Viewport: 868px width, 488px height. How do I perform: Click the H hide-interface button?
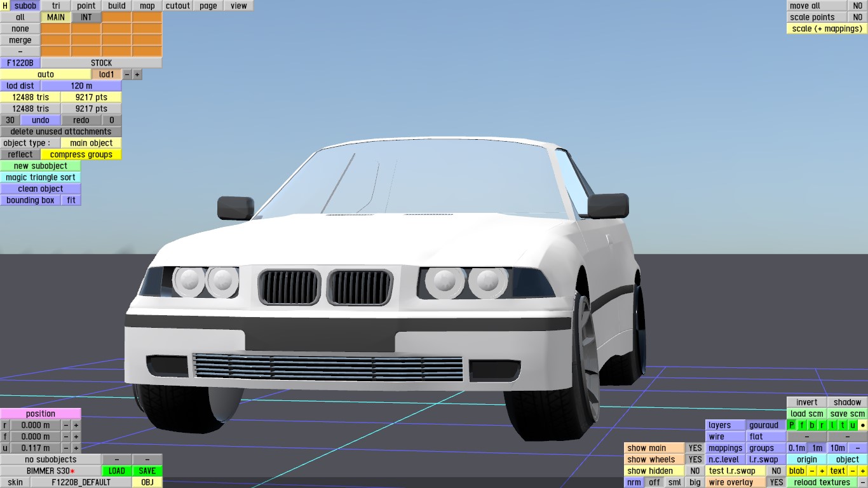point(5,6)
